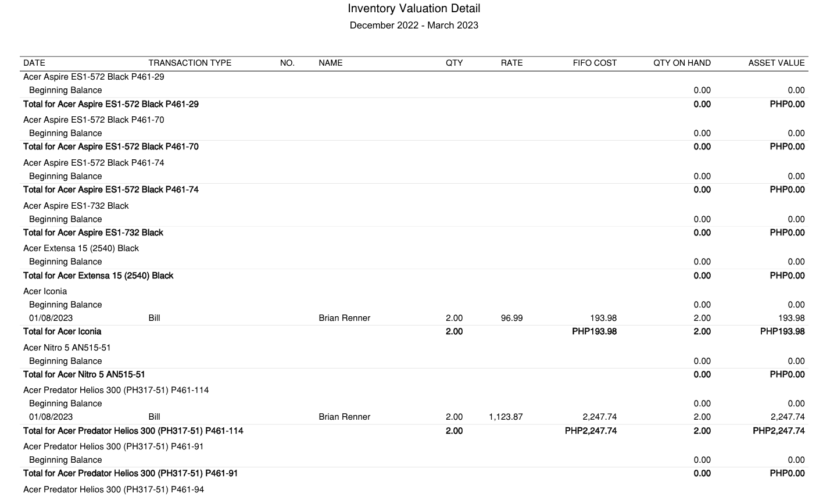
Task: Click the FIFO COST column header
Action: (595, 63)
